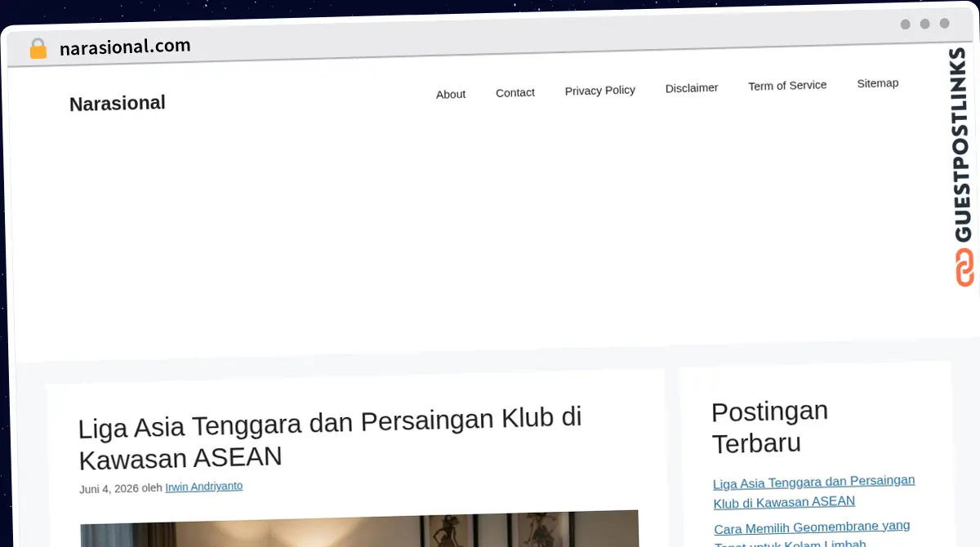Viewport: 980px width, 547px height.
Task: Click the Postingan Terbaru sidebar heading
Action: [769, 427]
